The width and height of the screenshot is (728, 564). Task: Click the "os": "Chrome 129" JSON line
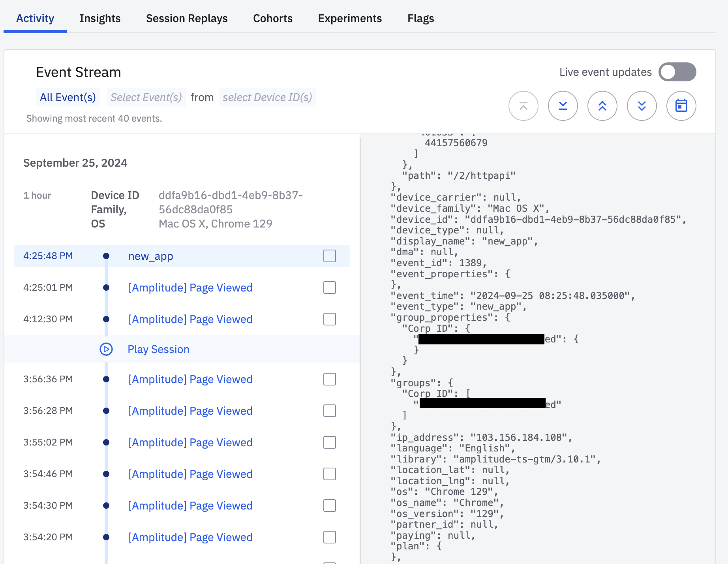point(445,491)
